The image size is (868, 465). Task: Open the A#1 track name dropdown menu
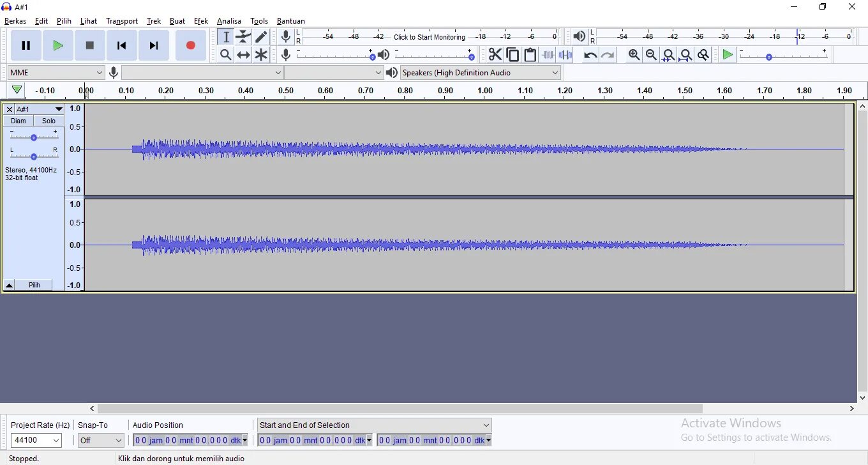[40, 109]
